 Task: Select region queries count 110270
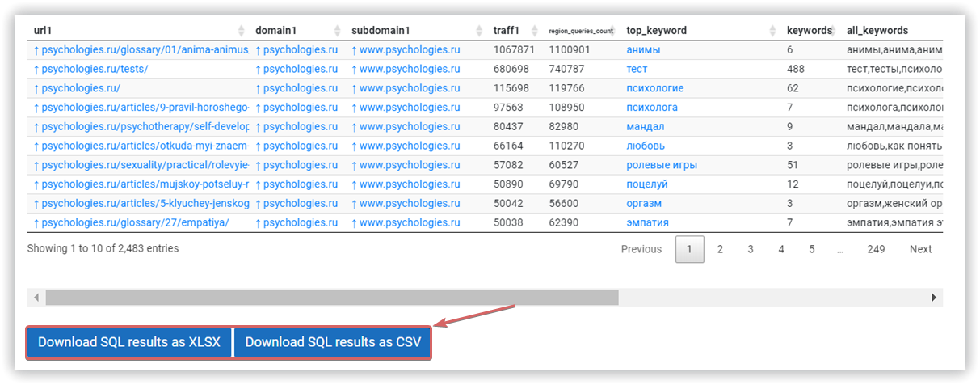pos(566,146)
